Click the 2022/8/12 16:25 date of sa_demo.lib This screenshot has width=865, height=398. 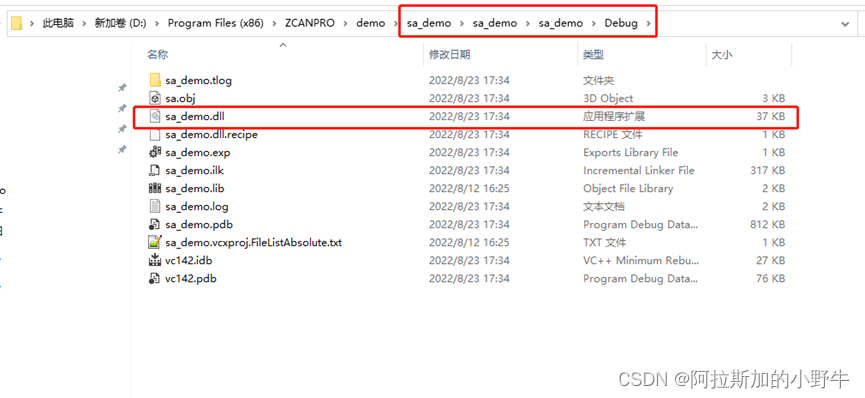[x=469, y=189]
